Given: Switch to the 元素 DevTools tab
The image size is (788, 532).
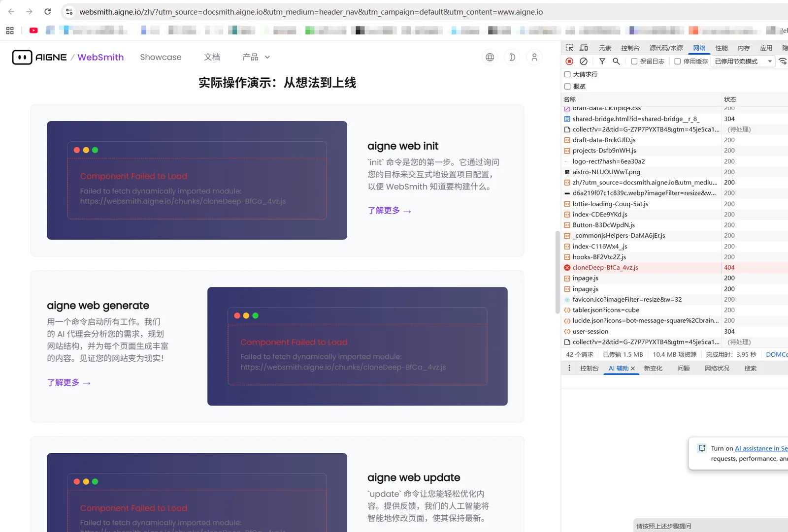Looking at the screenshot, I should click(605, 48).
